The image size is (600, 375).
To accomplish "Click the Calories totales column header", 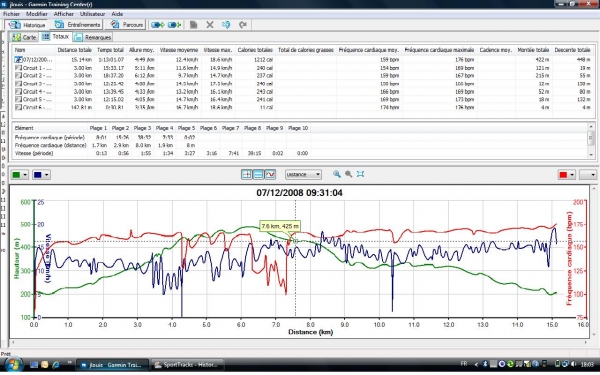I will [x=255, y=50].
